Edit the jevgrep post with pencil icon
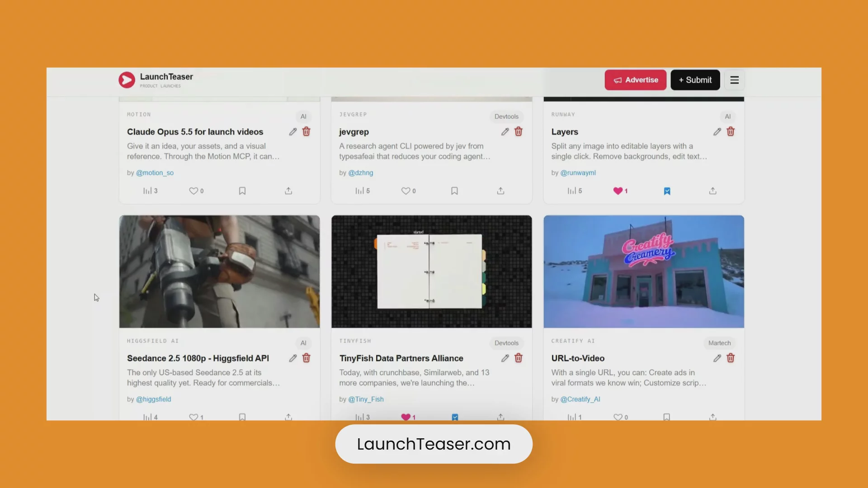Image resolution: width=868 pixels, height=488 pixels. click(x=505, y=131)
